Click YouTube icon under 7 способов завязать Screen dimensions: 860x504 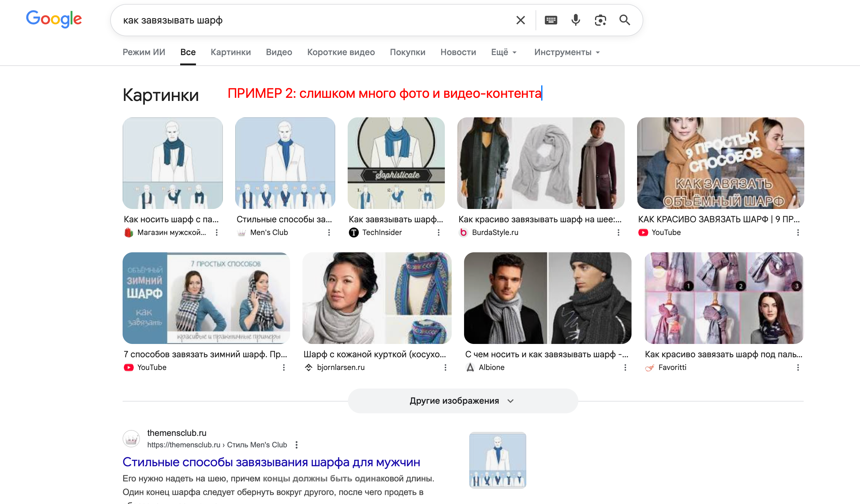[x=129, y=367]
